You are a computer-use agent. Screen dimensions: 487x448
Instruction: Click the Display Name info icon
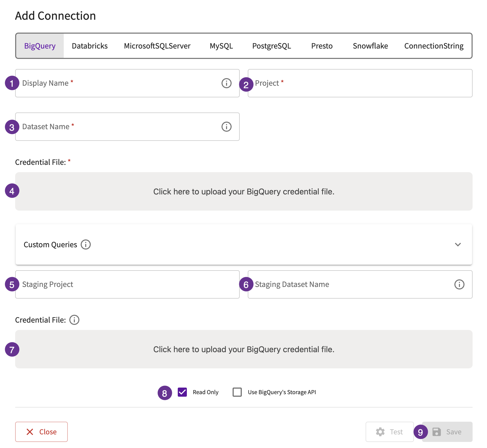[226, 83]
